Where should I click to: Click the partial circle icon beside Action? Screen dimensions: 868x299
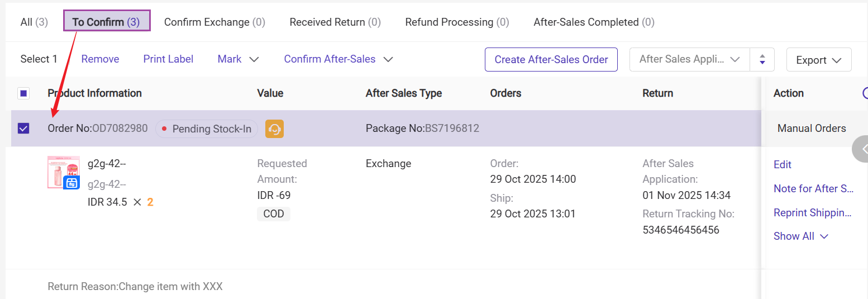[865, 93]
